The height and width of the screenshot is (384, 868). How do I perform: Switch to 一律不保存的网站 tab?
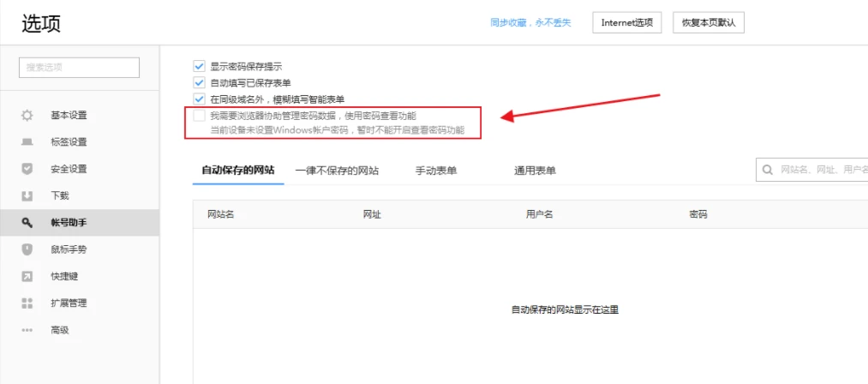[337, 171]
